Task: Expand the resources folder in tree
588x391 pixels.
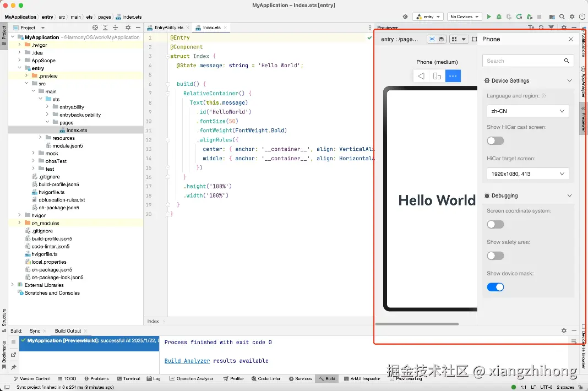Action: [x=40, y=138]
